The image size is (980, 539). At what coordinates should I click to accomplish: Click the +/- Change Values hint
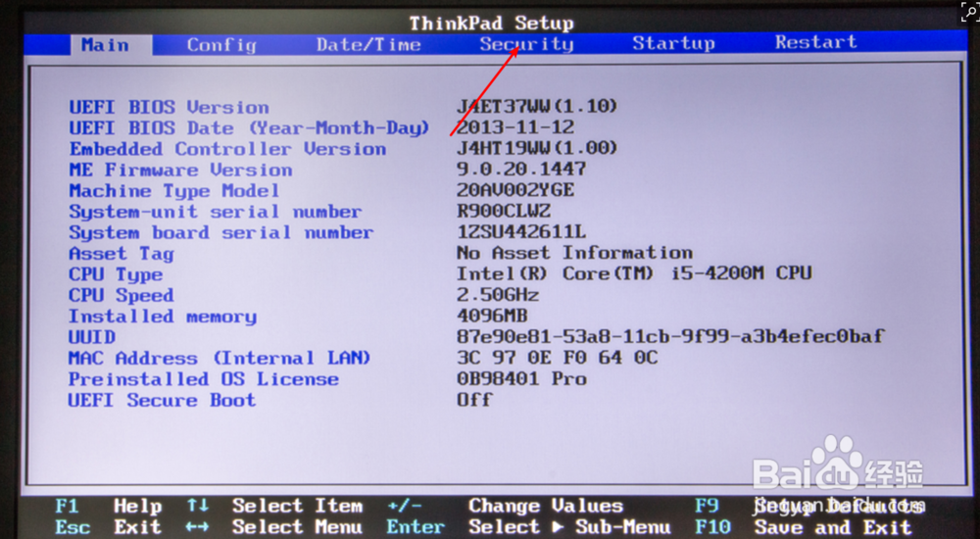(505, 506)
